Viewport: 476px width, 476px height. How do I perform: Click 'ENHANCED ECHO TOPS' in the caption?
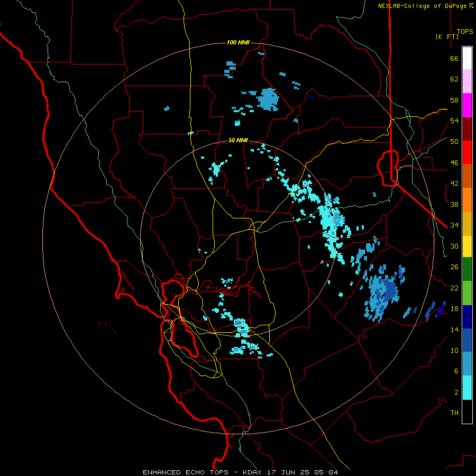coord(186,472)
